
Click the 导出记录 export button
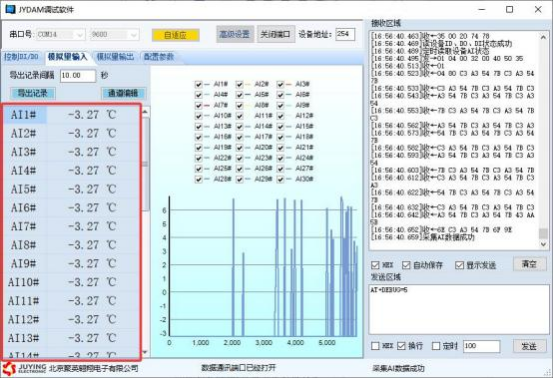(x=33, y=93)
